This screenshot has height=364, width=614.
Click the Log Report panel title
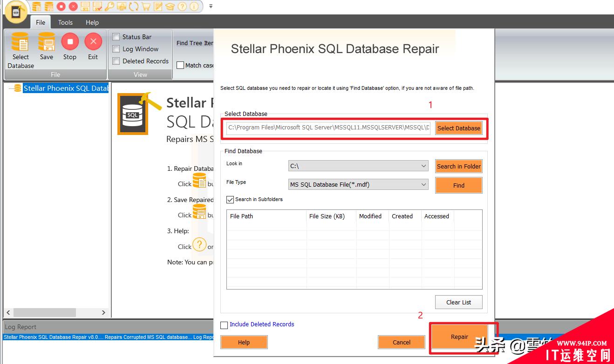20,327
